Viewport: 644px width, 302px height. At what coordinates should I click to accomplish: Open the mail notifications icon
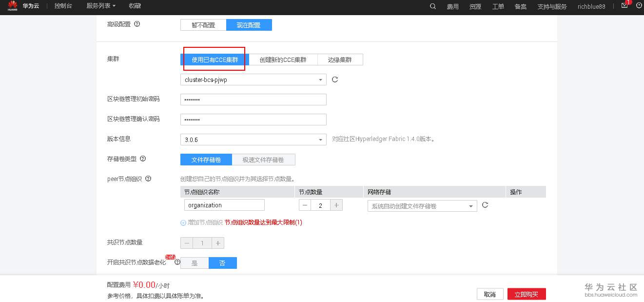[x=624, y=6]
